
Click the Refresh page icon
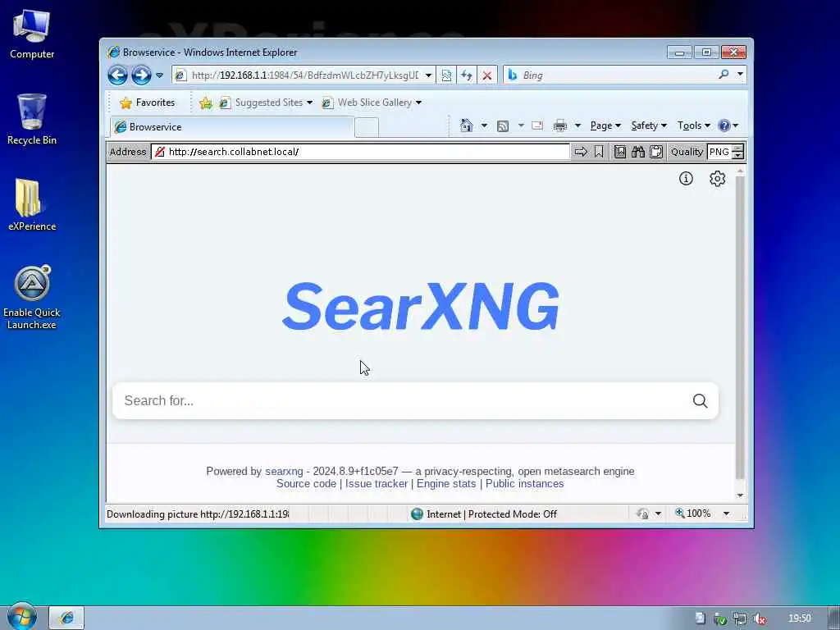coord(467,75)
